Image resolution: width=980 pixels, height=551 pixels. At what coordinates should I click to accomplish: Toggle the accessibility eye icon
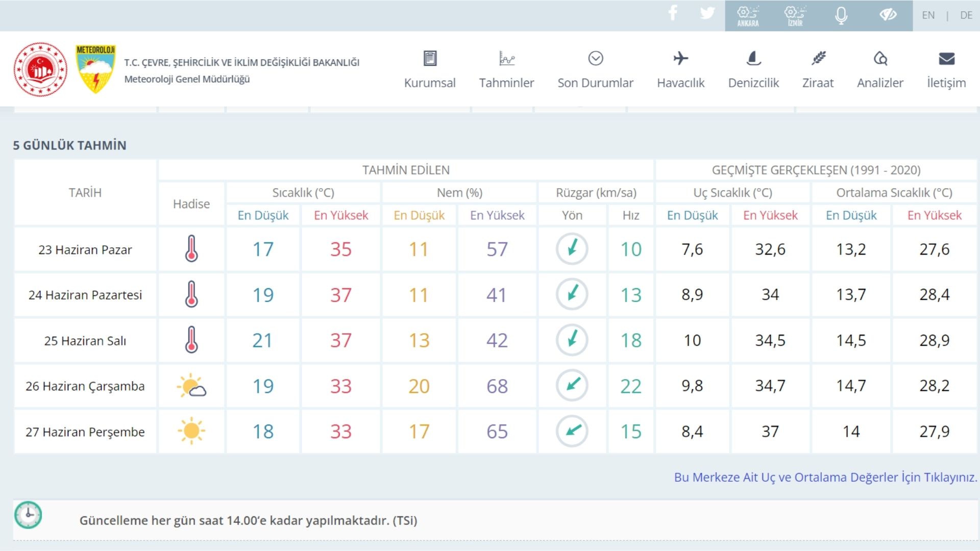(888, 15)
